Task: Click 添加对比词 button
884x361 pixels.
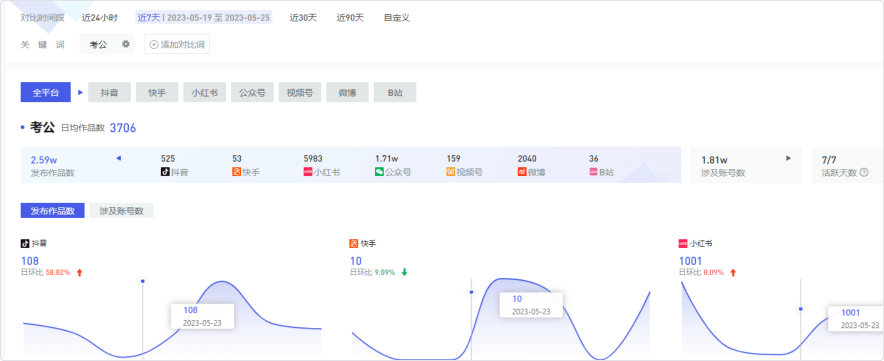Action: tap(177, 44)
